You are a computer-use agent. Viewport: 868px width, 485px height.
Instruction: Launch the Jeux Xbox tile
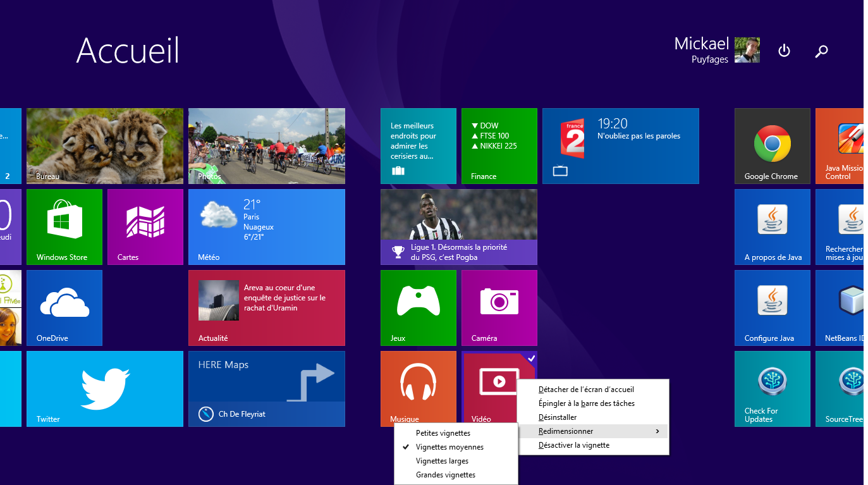[x=419, y=308]
